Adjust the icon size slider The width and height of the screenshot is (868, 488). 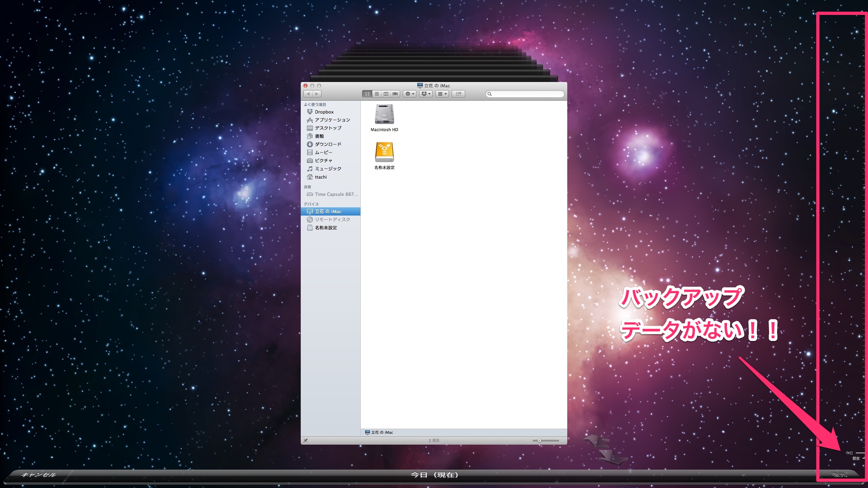[x=539, y=441]
